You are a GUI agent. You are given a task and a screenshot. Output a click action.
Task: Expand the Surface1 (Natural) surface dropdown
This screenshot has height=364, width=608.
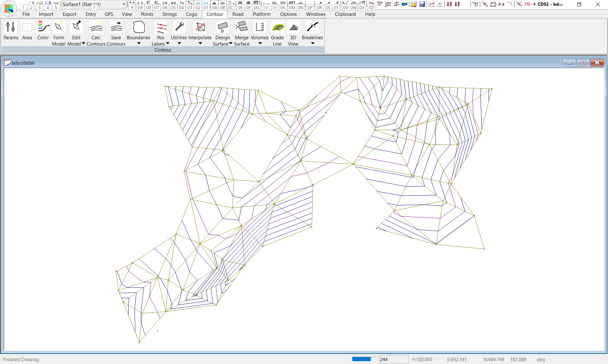pyautogui.click(x=124, y=4)
